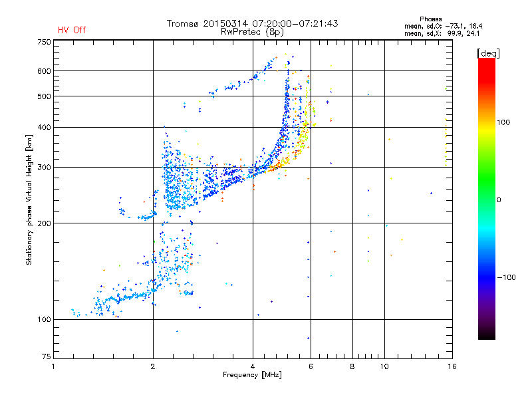Viewport: 532px width, 399px height.
Task: Click the y-axis tick label '750'
Action: [x=44, y=42]
